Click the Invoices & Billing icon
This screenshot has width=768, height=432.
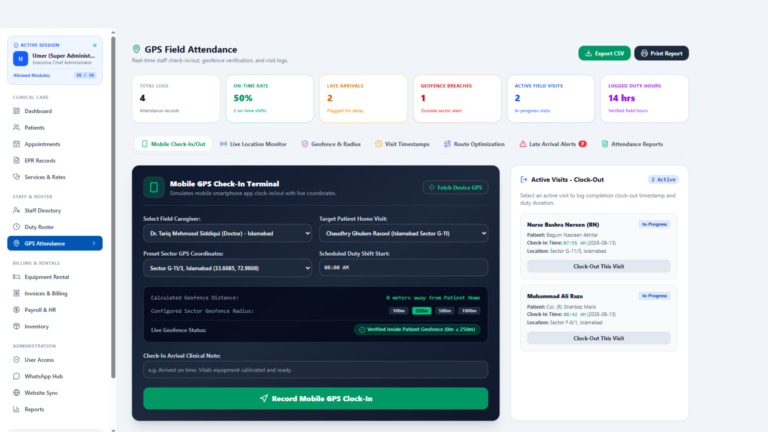[17, 293]
